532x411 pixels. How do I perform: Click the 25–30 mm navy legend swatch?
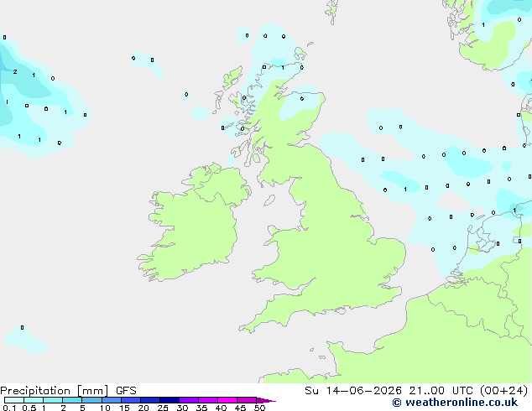[x=170, y=400]
